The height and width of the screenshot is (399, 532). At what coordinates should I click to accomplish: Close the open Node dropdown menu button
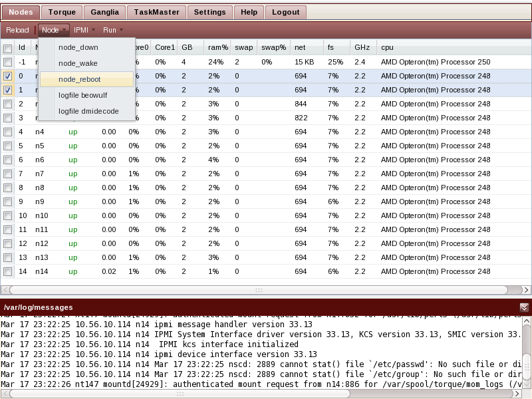(54, 30)
